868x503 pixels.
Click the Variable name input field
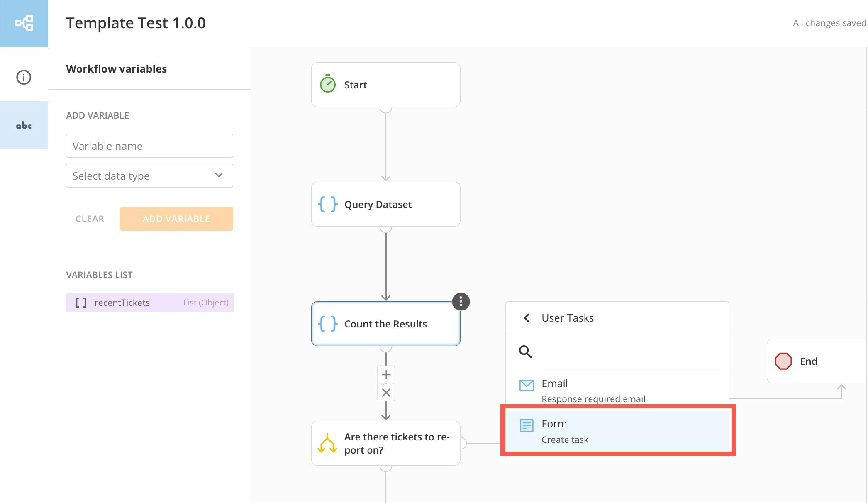149,146
